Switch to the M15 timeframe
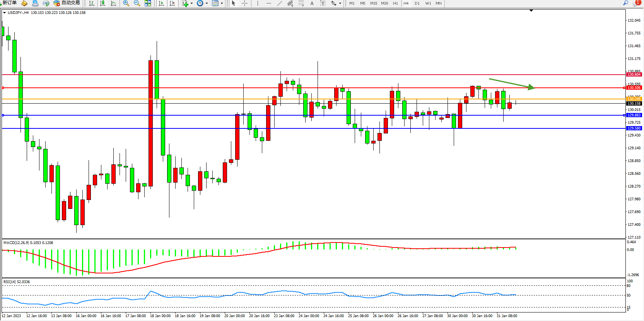The width and height of the screenshot is (644, 321). coord(373,3)
